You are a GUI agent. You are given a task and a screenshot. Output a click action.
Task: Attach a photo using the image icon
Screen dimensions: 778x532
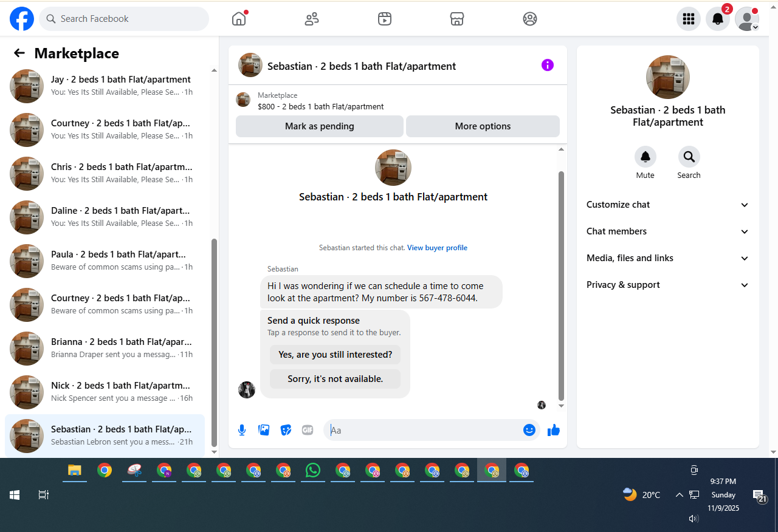point(264,430)
